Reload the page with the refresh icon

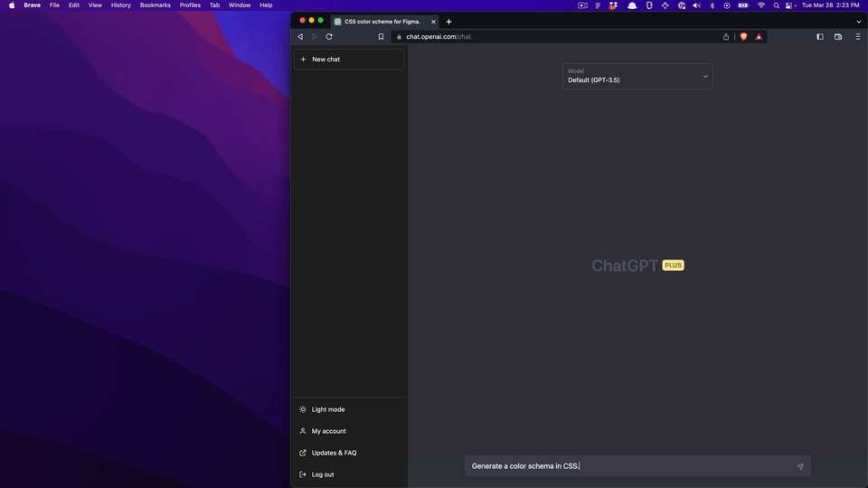329,36
